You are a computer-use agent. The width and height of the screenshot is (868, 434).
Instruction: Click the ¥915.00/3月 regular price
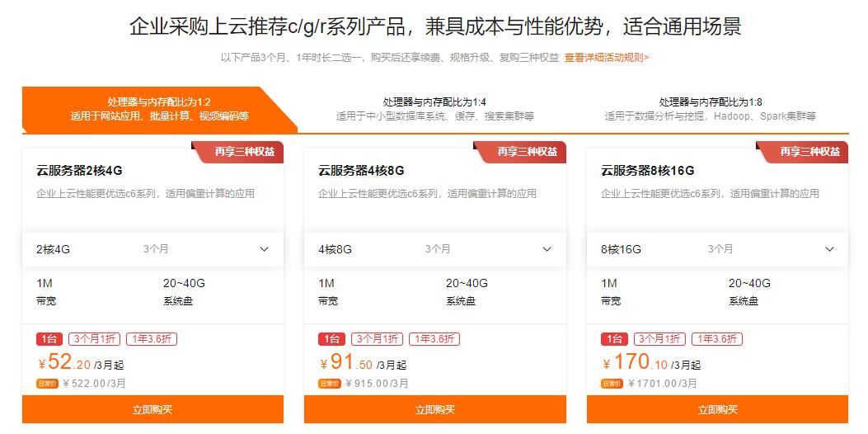377,383
